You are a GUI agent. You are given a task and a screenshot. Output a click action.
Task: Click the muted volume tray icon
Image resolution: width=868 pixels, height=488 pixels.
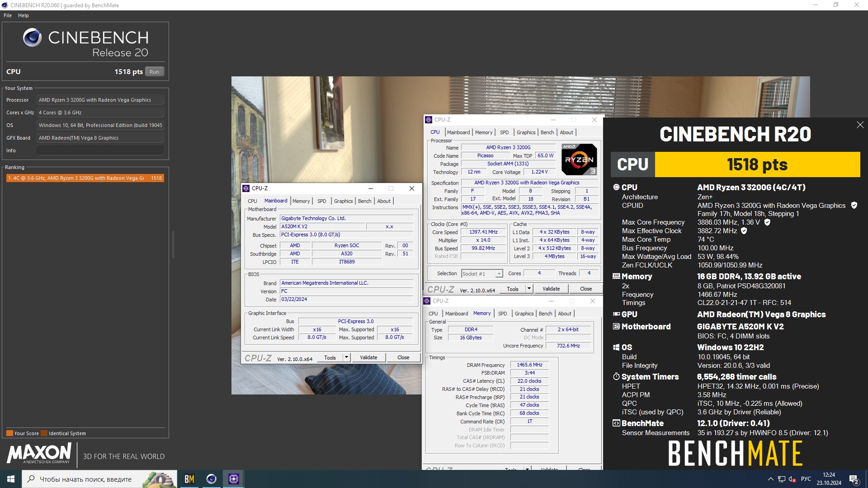(x=792, y=479)
